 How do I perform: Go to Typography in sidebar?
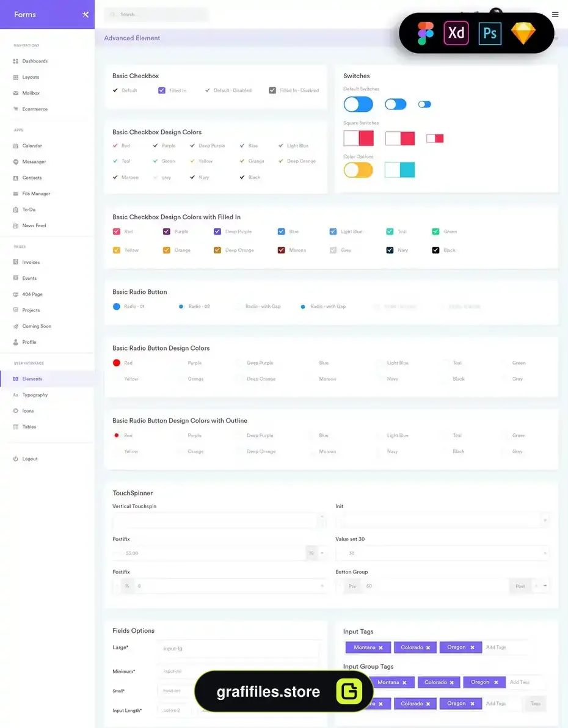pyautogui.click(x=35, y=395)
